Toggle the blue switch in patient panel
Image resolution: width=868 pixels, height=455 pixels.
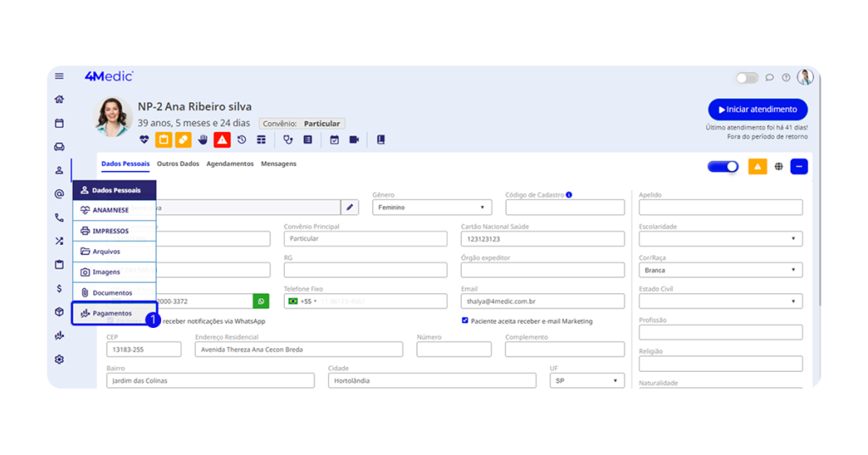[x=723, y=167]
